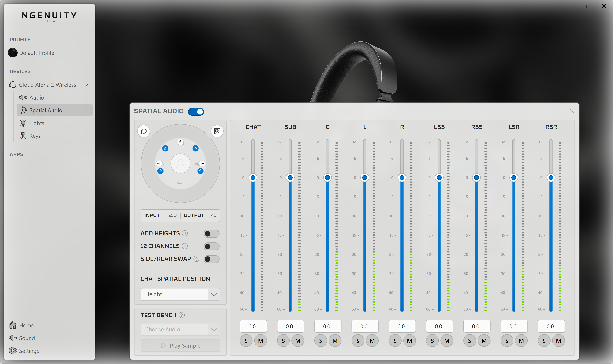
Task: Enable the 12 CHANNELS toggle
Action: tap(211, 246)
